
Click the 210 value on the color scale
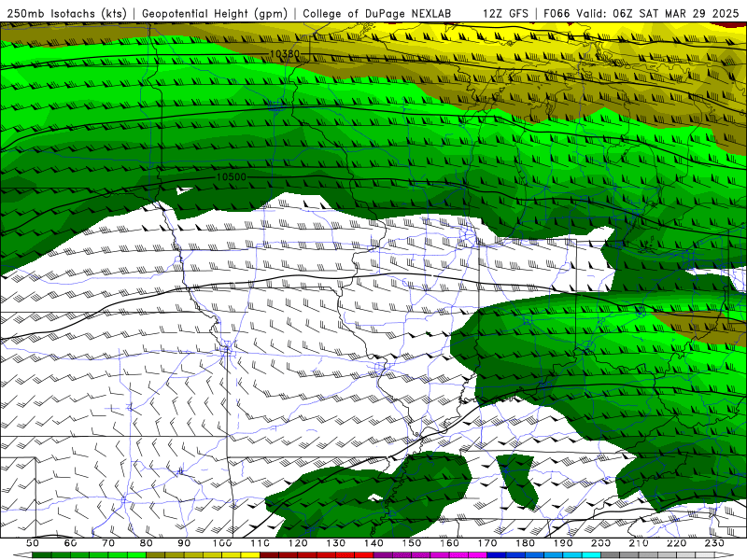pos(640,543)
